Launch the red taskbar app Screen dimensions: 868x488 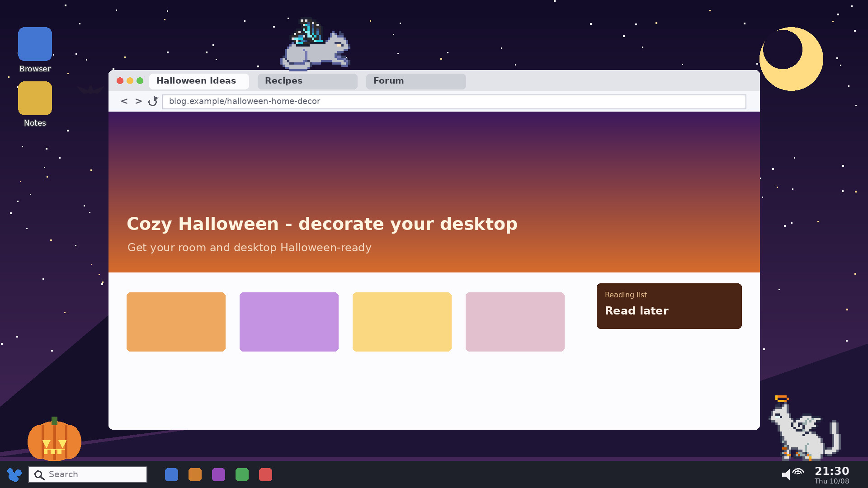[265, 474]
